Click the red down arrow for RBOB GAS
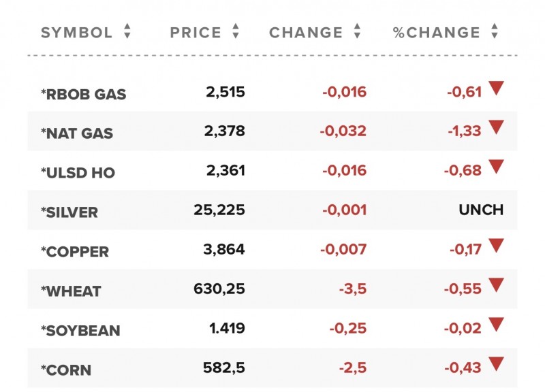Screen dimensions: 545x392 (496, 88)
